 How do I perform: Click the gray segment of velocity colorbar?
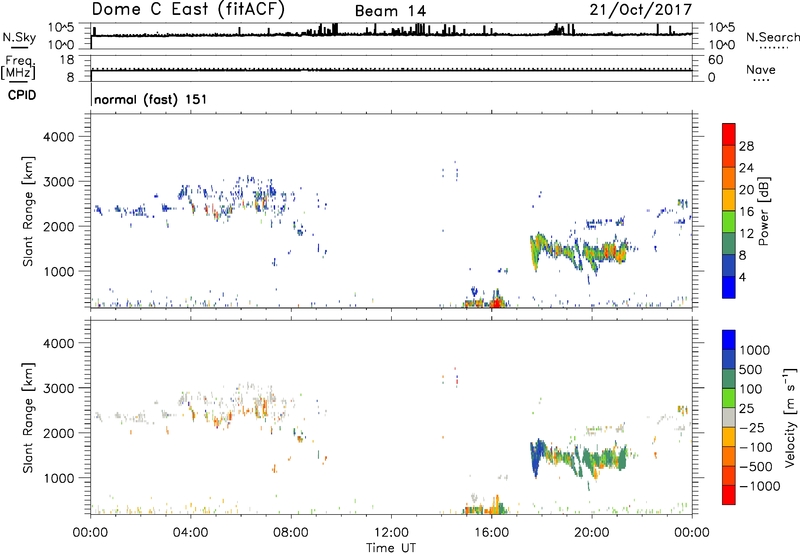(729, 418)
